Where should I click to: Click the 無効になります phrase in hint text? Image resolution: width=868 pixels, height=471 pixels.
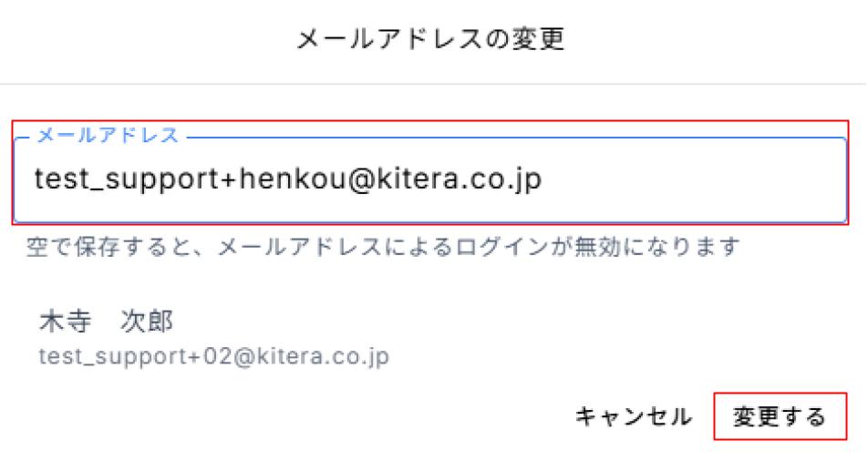[657, 247]
